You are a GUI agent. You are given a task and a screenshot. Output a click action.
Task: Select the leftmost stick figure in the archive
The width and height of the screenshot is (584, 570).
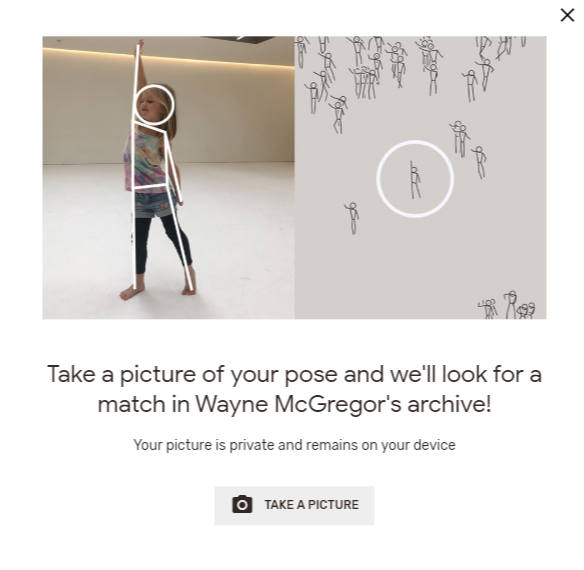(x=301, y=52)
